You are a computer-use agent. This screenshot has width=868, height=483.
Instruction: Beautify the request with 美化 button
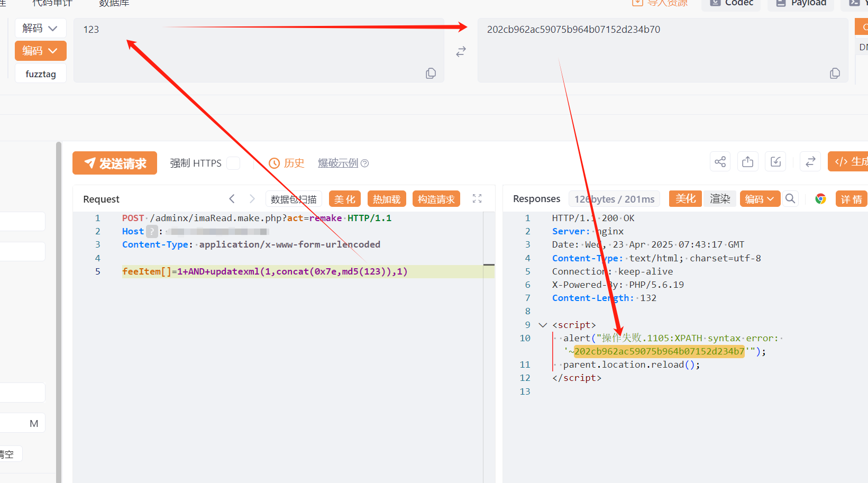tap(345, 199)
